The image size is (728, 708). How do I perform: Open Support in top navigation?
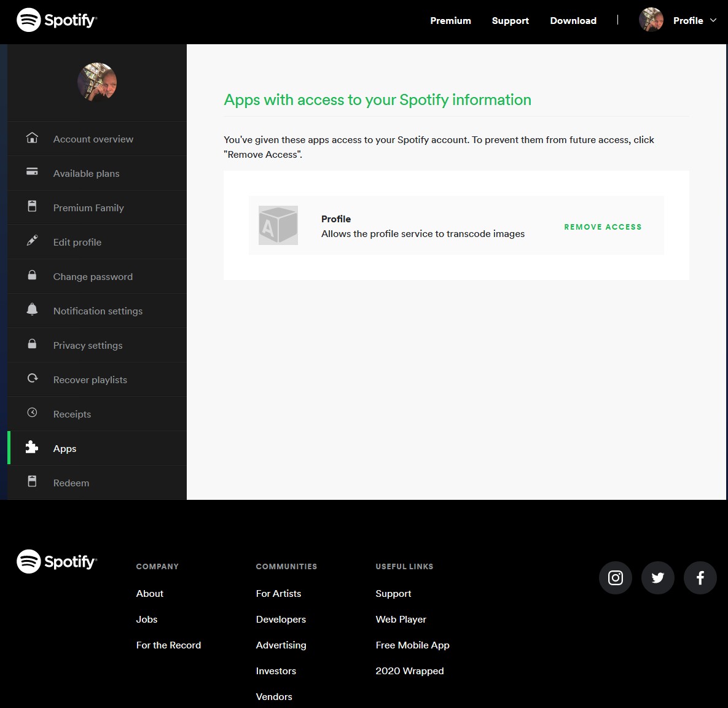511,20
